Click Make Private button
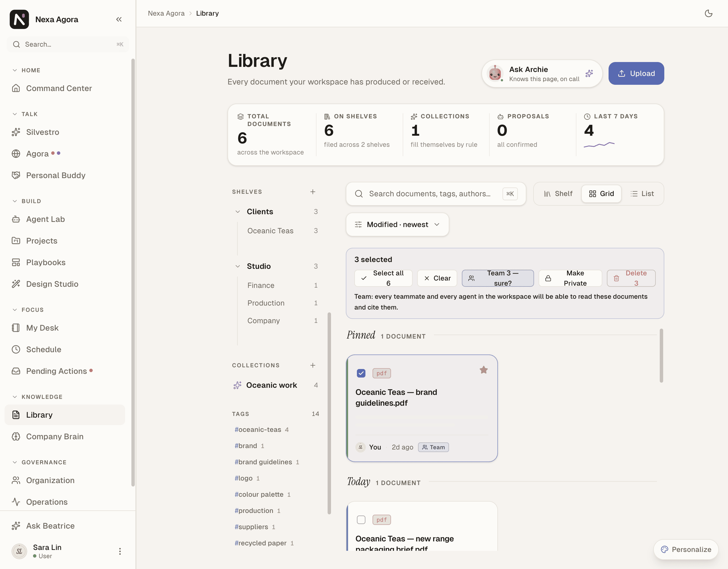This screenshot has width=728, height=569. pos(570,278)
